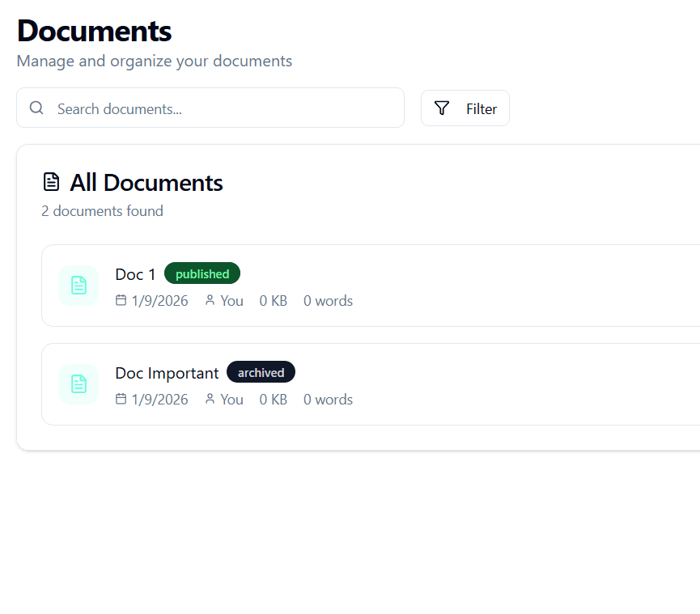This screenshot has width=700, height=614.
Task: Click the 2 documents found text
Action: tap(102, 210)
